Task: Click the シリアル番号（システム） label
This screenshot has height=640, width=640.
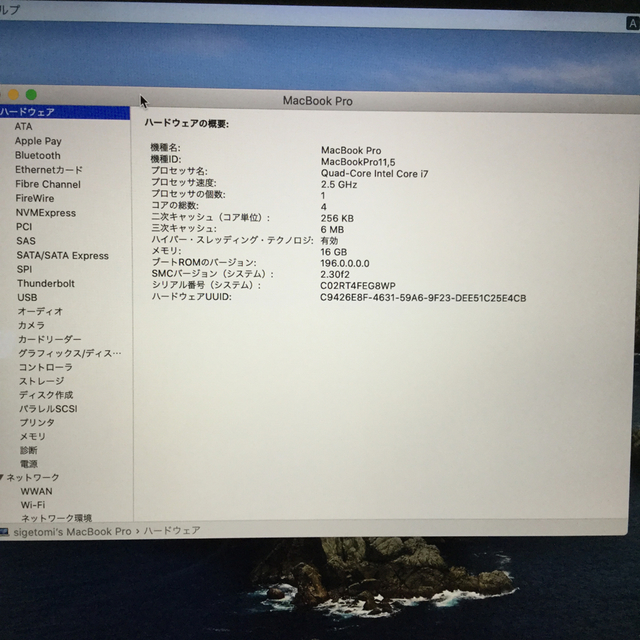Action: [206, 285]
